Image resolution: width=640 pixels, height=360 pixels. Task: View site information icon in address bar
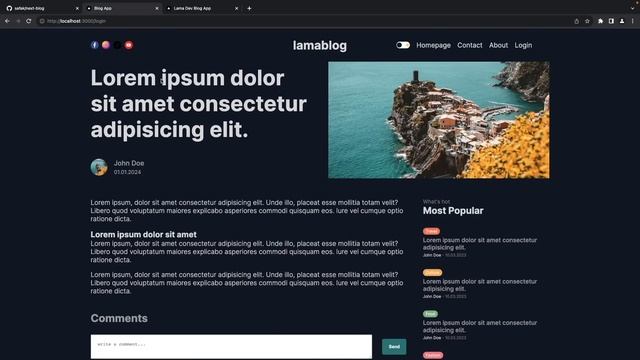(x=42, y=21)
